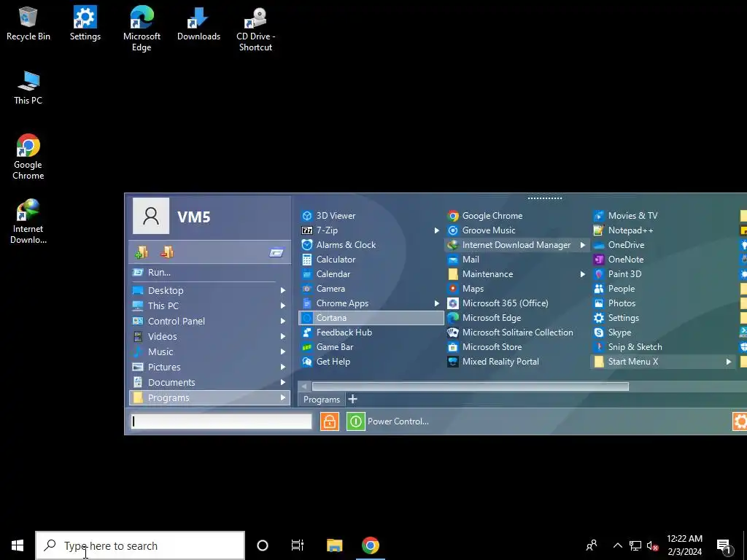
Task: Open Alarms & Clock app
Action: [x=371, y=245]
